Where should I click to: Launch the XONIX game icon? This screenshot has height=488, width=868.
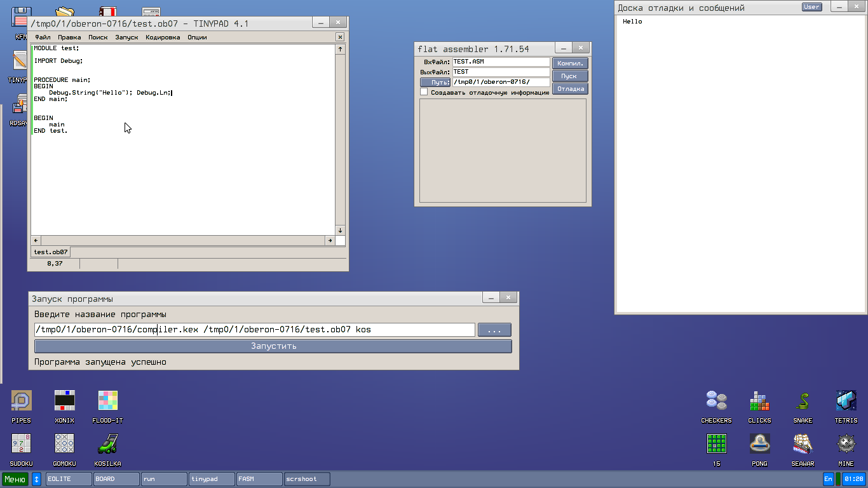pyautogui.click(x=64, y=402)
